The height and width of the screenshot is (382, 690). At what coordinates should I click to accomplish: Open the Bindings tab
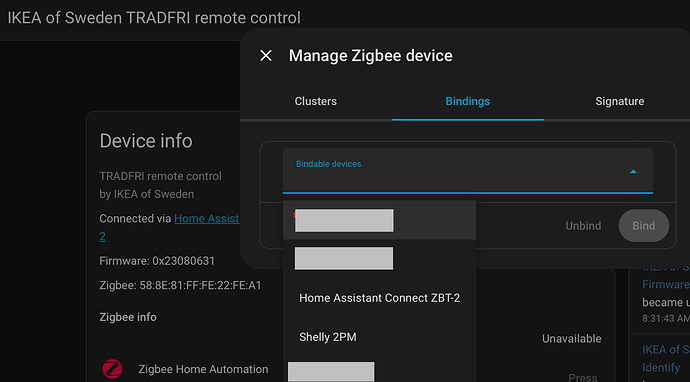pyautogui.click(x=468, y=101)
